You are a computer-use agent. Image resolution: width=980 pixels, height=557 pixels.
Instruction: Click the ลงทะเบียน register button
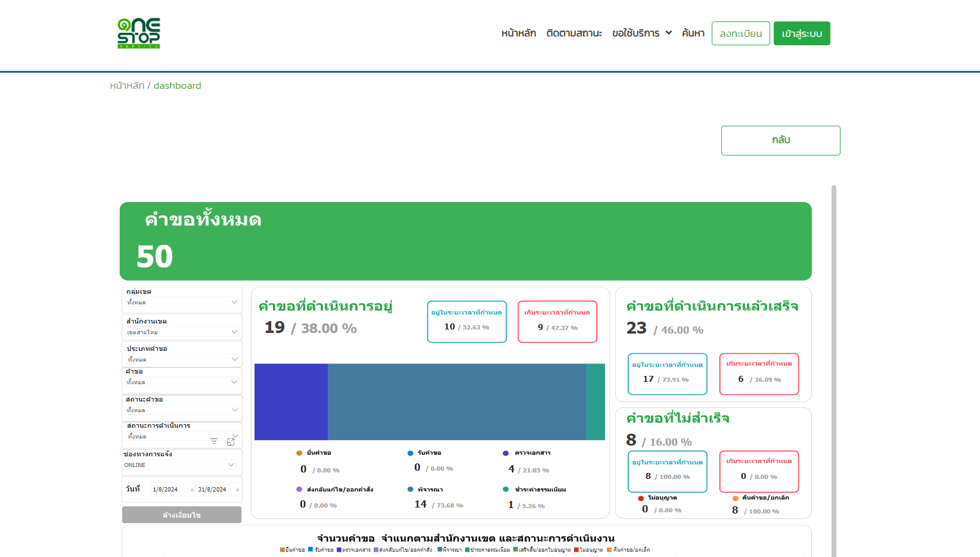click(740, 33)
